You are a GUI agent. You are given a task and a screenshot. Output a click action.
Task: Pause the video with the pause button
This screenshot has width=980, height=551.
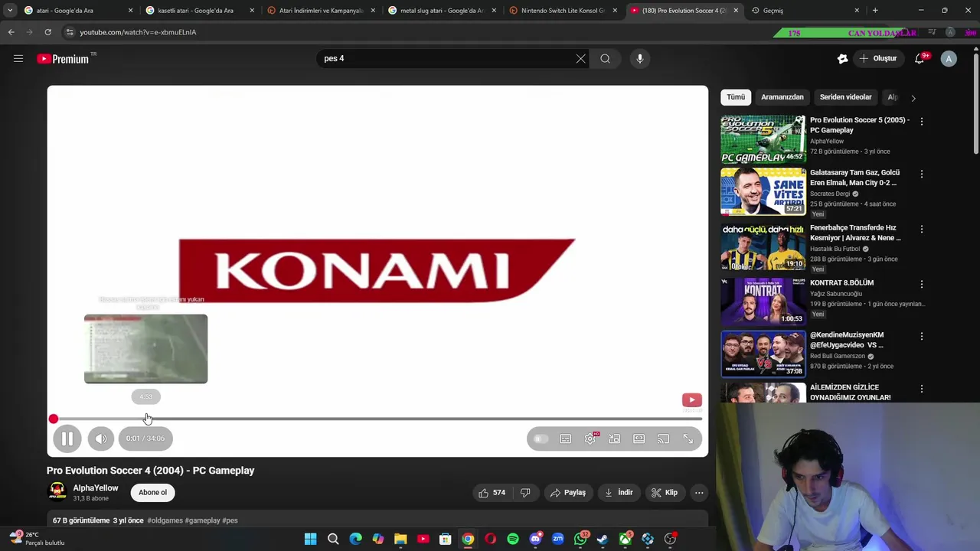click(x=67, y=439)
